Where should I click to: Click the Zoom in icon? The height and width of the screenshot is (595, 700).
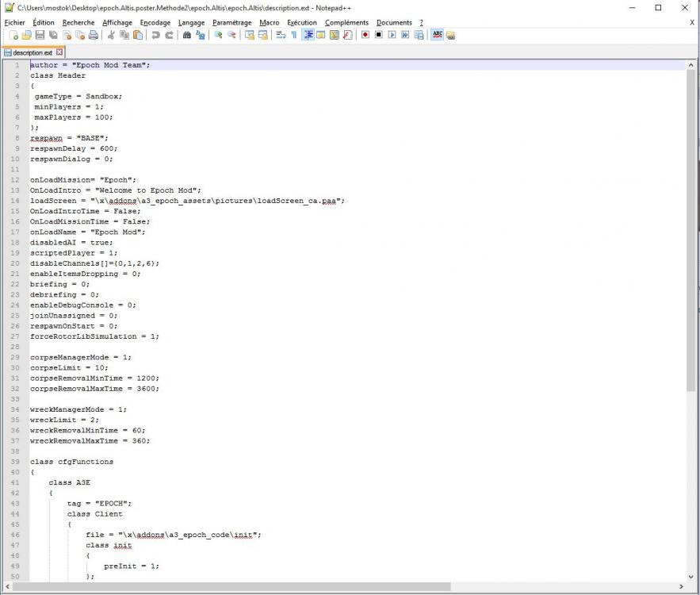tap(218, 35)
